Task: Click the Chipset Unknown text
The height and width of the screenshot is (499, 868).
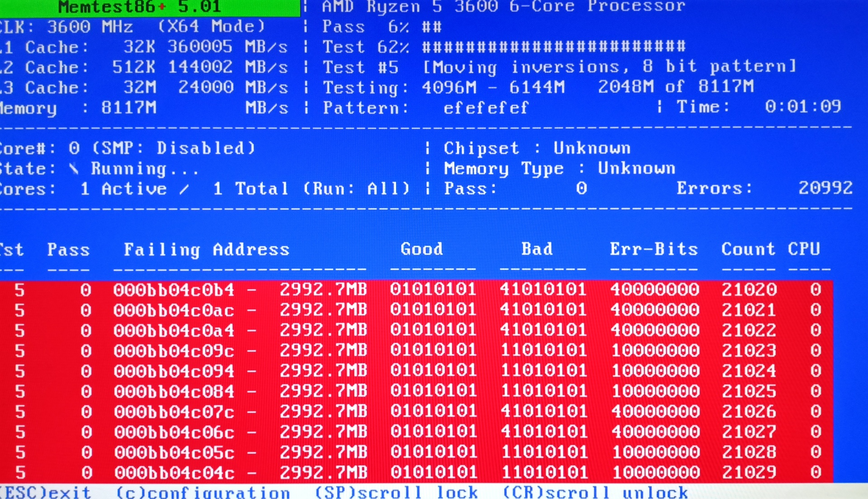Action: click(x=537, y=148)
